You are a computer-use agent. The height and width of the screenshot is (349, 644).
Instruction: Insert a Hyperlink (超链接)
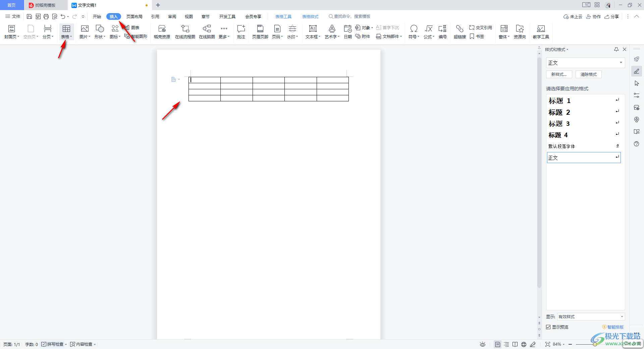(x=460, y=32)
